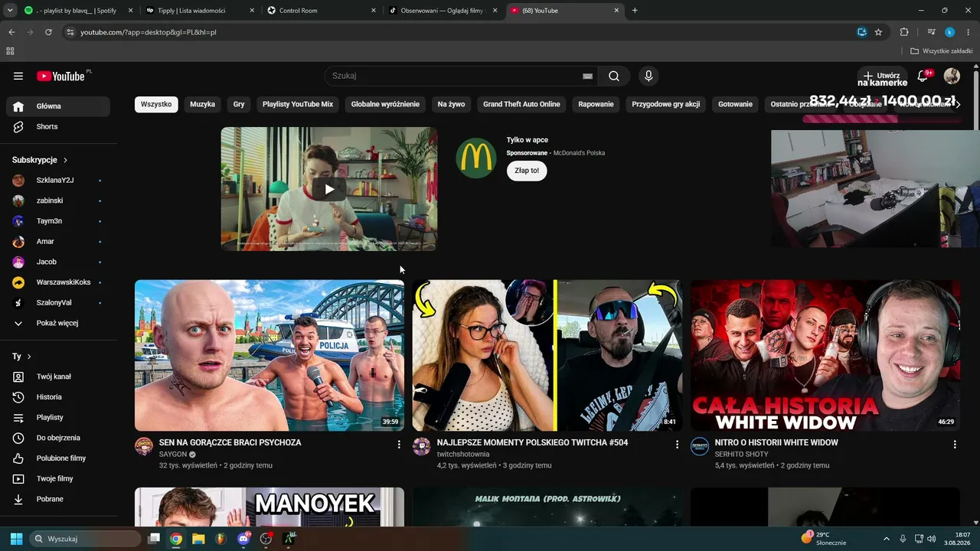
Task: Select the Muzyka filter chip
Action: pos(203,104)
